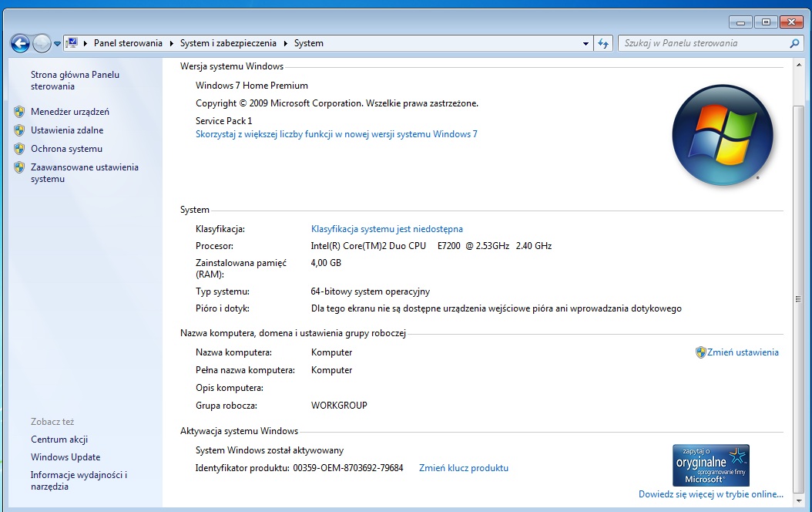Minimize the System window
The height and width of the screenshot is (512, 812).
(x=740, y=22)
